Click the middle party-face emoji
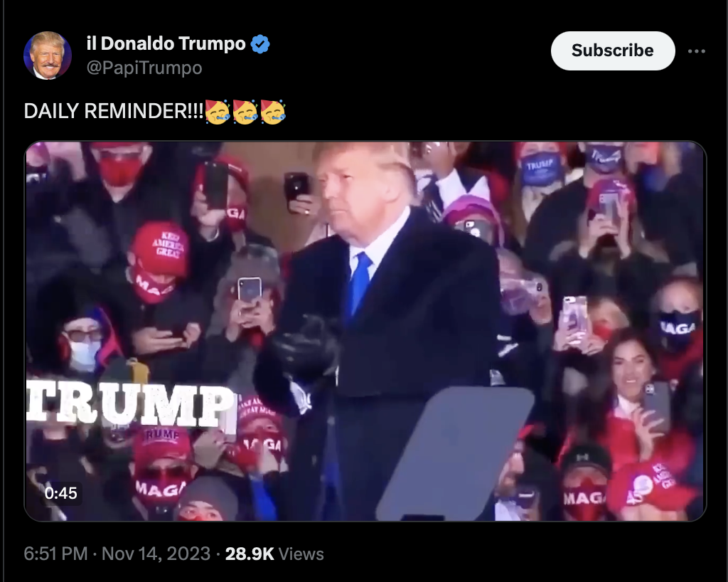This screenshot has width=728, height=582. point(245,112)
